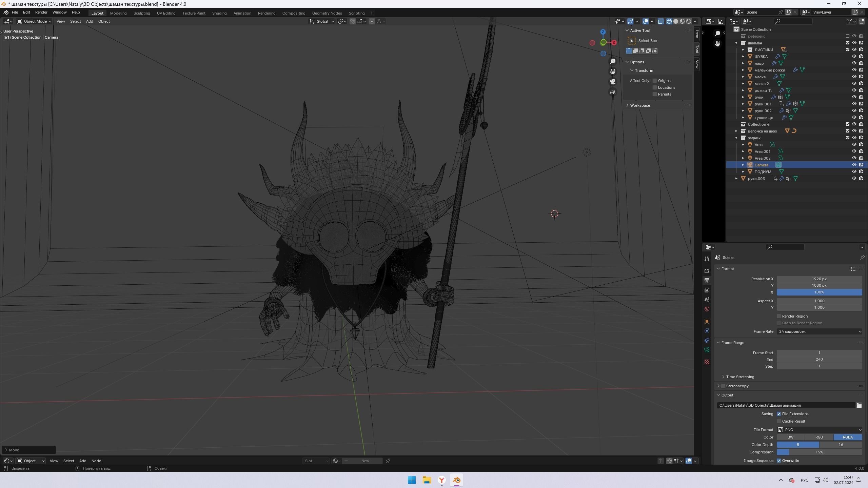Toggle X-ray mode in viewport header
868x488 pixels.
(661, 21)
